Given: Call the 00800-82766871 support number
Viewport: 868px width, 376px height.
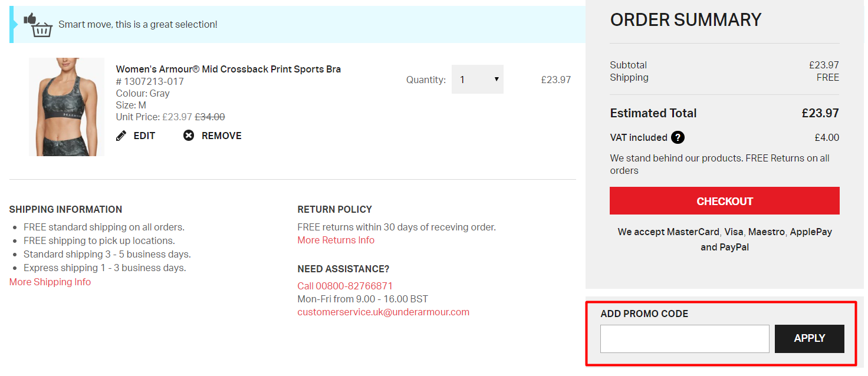Looking at the screenshot, I should (x=345, y=285).
